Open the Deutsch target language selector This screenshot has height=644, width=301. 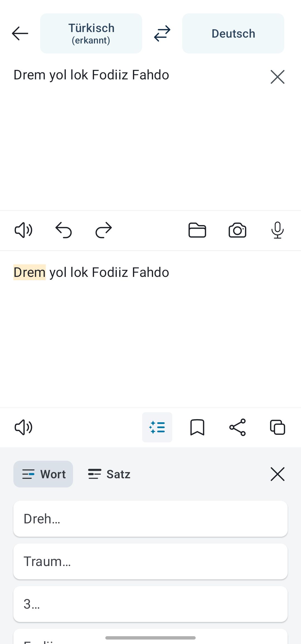point(233,33)
